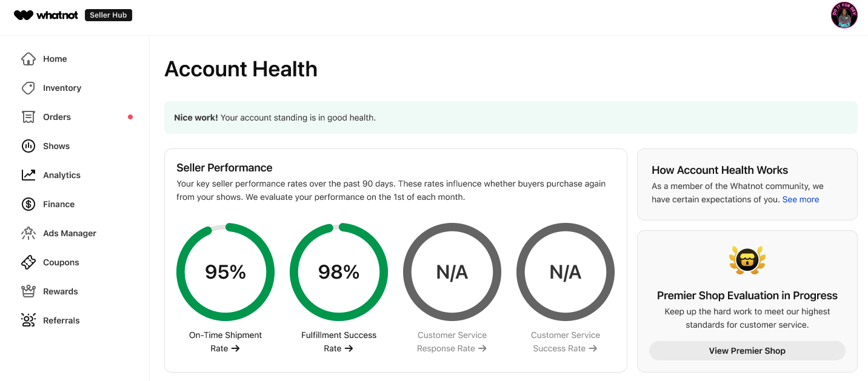Click the 95% On-Time Shipment progress ring
Screen dimensions: 868x381
tap(225, 272)
